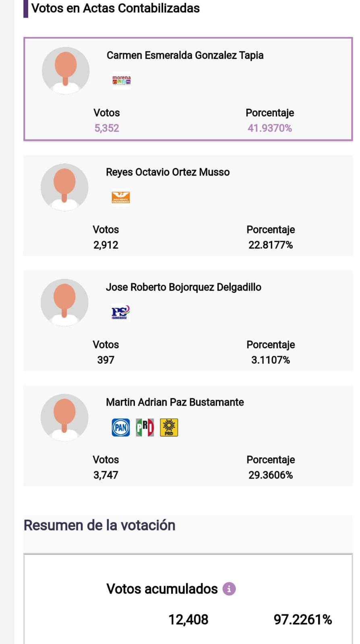The width and height of the screenshot is (360, 644).
Task: Click Martin Adrian Paz Bustamante's avatar
Action: pos(64,417)
